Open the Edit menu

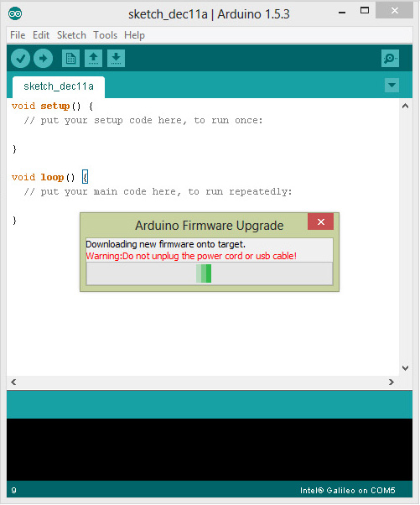click(41, 35)
